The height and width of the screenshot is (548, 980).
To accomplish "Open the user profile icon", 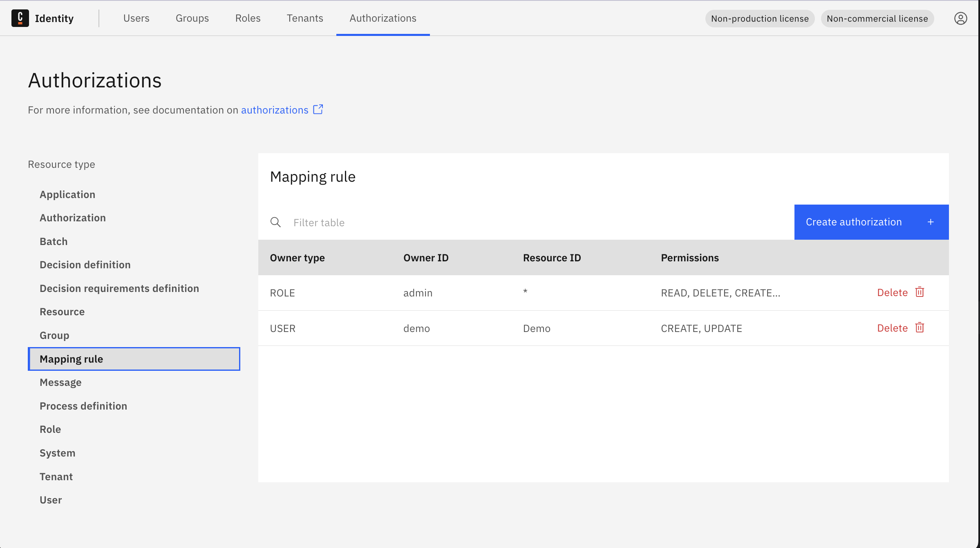I will [x=961, y=18].
